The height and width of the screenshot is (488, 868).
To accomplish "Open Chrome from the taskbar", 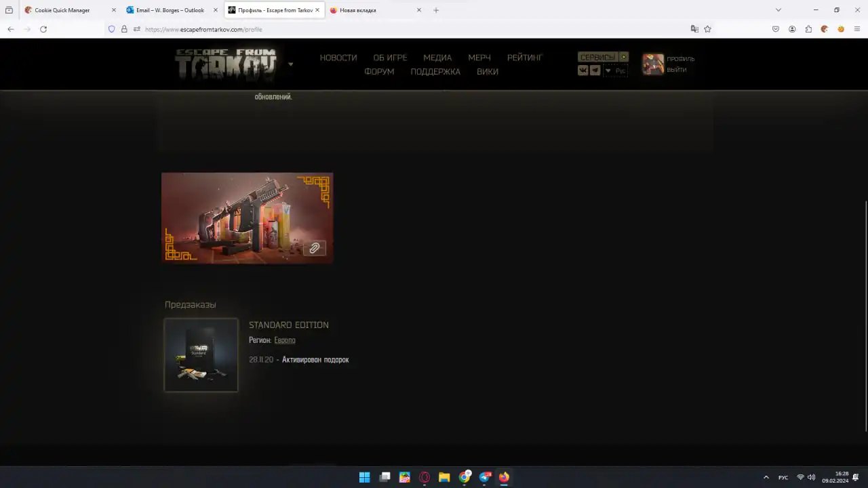I will coord(465,477).
